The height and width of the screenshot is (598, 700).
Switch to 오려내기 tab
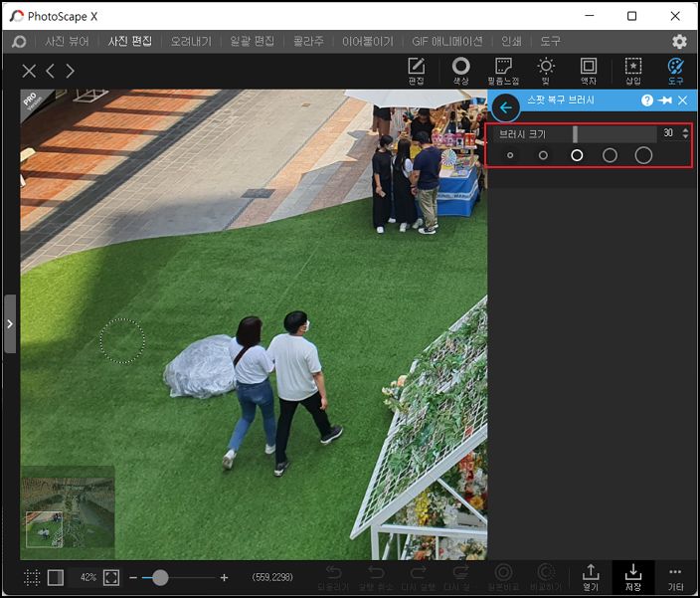[191, 42]
